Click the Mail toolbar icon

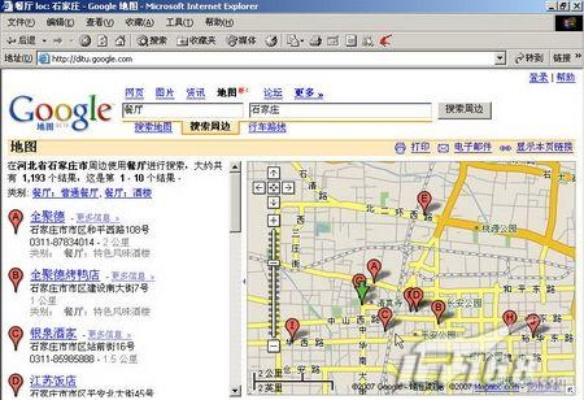[x=295, y=41]
